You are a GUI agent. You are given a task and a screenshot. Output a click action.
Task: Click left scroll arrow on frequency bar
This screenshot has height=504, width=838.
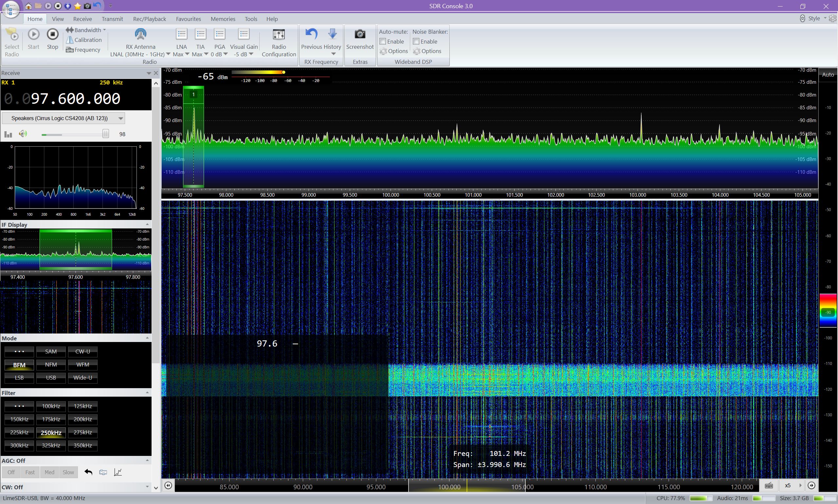[x=168, y=485]
